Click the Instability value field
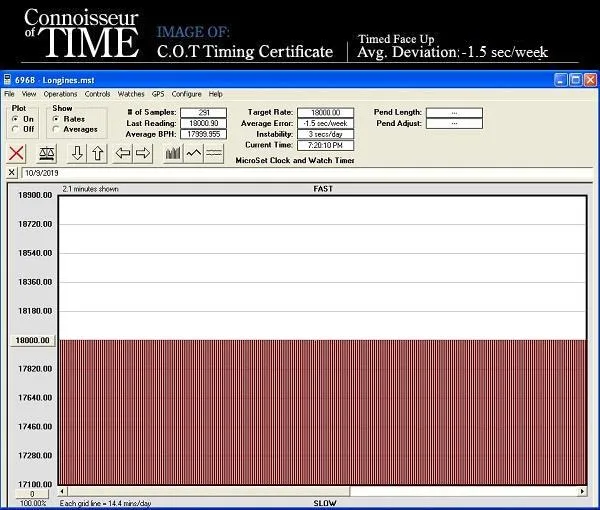The height and width of the screenshot is (510, 600). pos(326,134)
